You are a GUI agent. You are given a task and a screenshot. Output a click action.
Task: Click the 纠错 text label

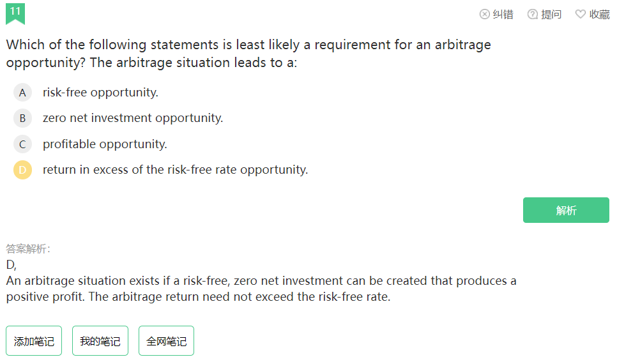(503, 14)
